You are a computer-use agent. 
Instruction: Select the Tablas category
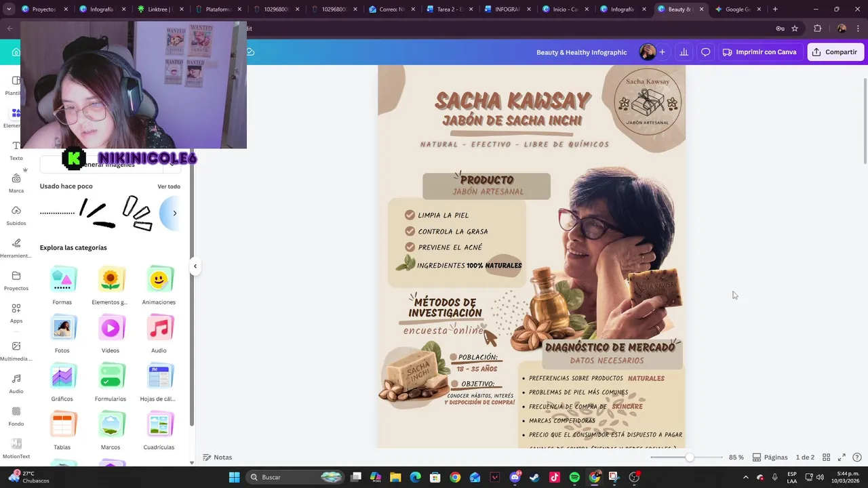click(x=62, y=431)
